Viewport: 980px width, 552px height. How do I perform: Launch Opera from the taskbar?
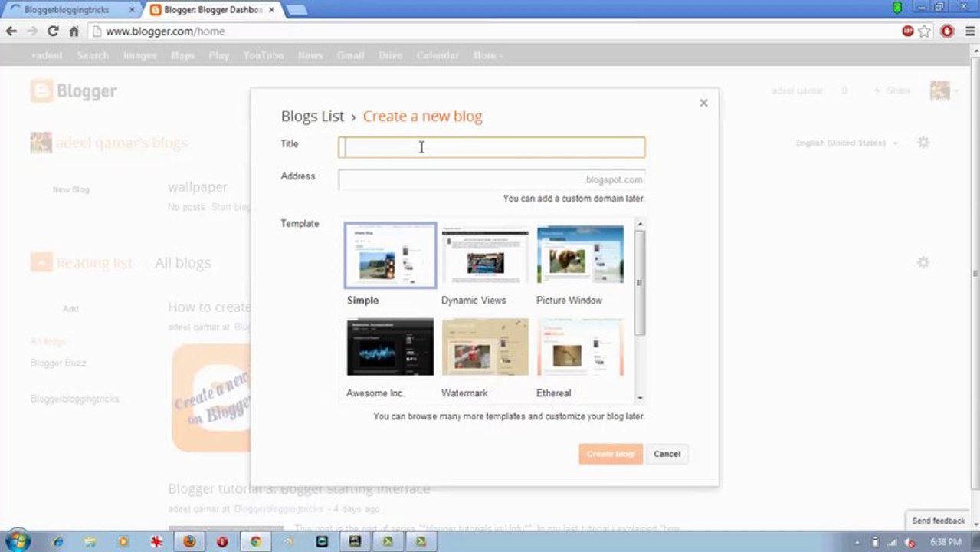222,541
